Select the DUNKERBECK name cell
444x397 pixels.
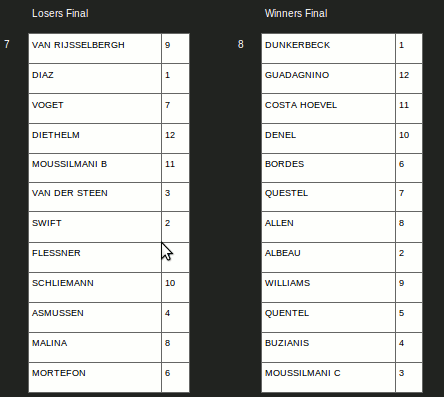point(328,49)
